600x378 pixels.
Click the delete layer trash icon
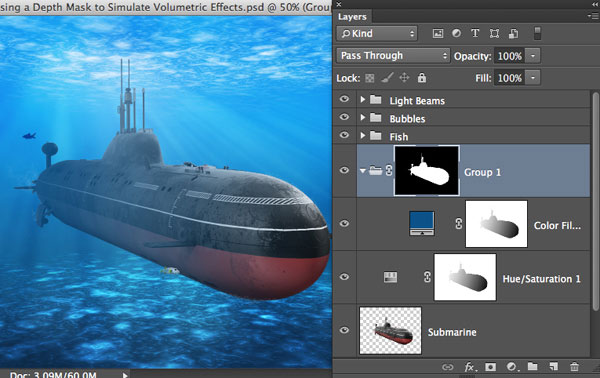point(574,367)
